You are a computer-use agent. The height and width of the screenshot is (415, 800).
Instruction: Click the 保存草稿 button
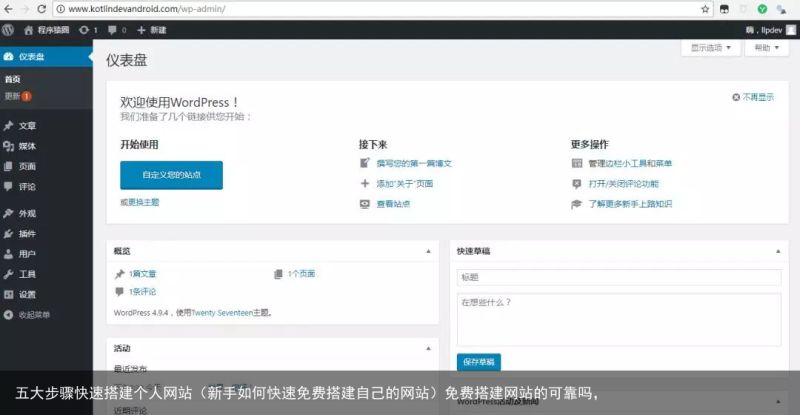click(x=479, y=362)
